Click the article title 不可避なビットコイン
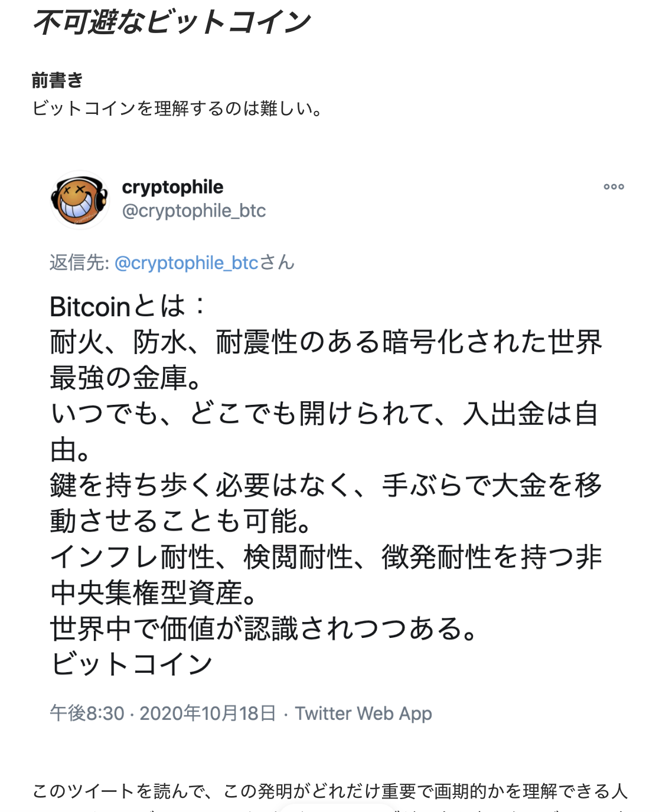 171,23
